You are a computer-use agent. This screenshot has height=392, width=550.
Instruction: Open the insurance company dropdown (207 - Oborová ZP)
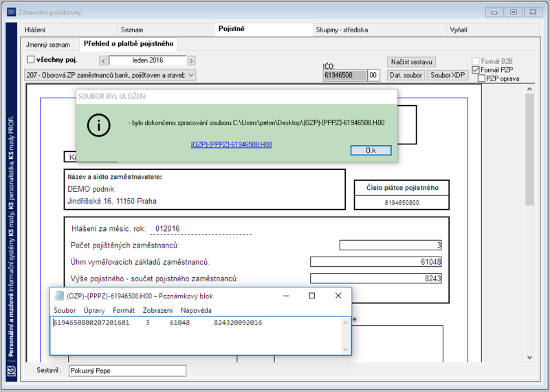pos(110,75)
